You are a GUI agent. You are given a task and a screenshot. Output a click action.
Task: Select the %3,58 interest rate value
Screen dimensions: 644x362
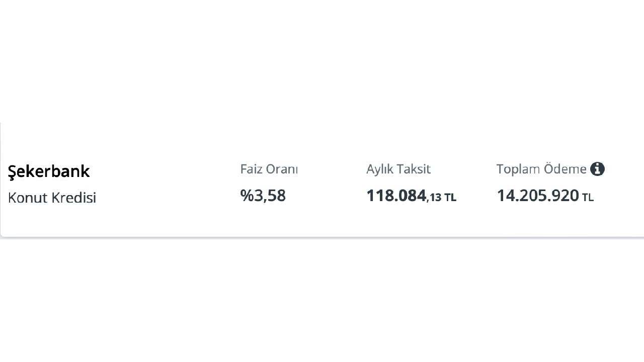click(263, 196)
